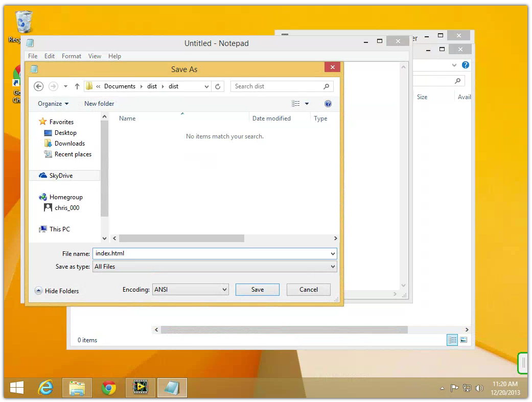Switch to large icons view in Explorer
Screen dimensions: 532x402
click(464, 340)
